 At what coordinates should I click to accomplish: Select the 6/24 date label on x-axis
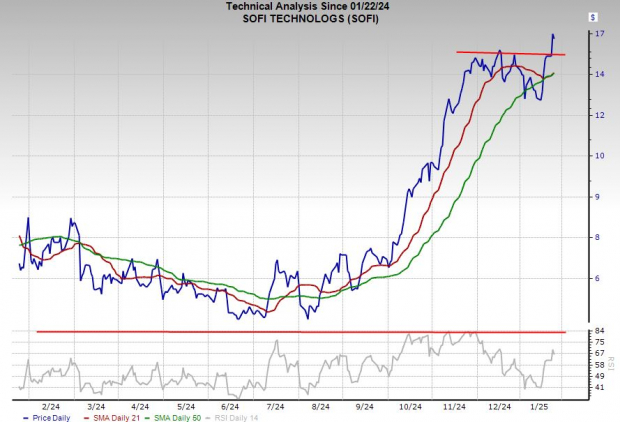pyautogui.click(x=229, y=406)
